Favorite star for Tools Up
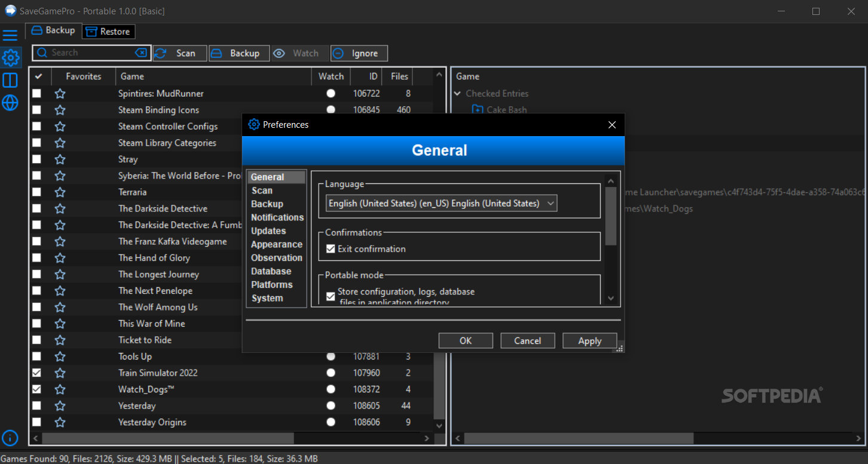Screen dimensions: 868x464 [x=60, y=357]
